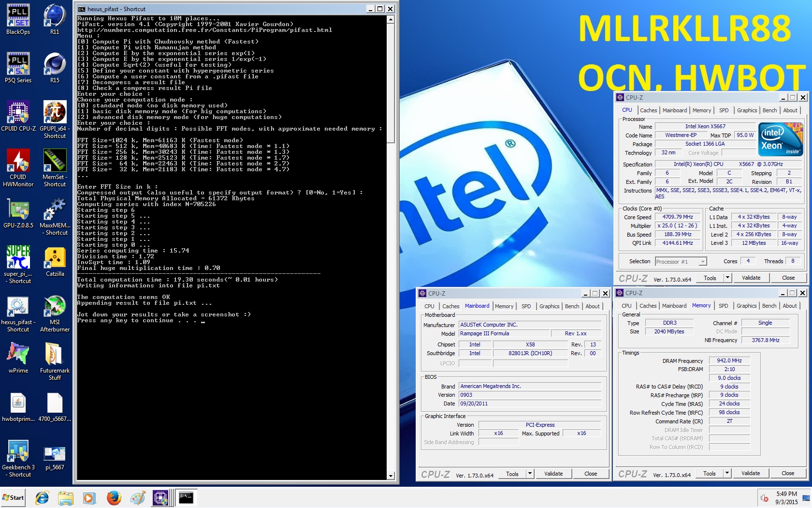Screen dimensions: 812x508
Task: Open the MaxxMEM shortcut icon
Action: click(55, 216)
